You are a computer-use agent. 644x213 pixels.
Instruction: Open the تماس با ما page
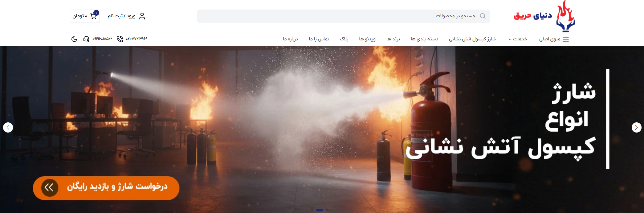[319, 39]
